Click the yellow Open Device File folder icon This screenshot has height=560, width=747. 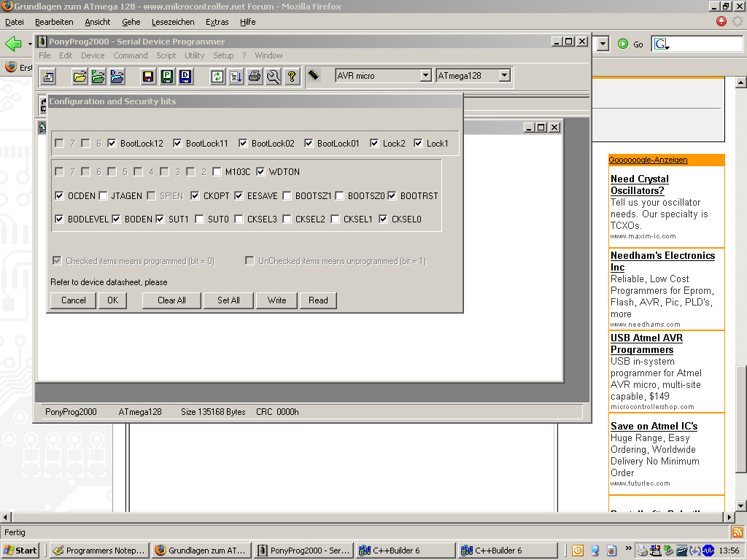pos(80,76)
